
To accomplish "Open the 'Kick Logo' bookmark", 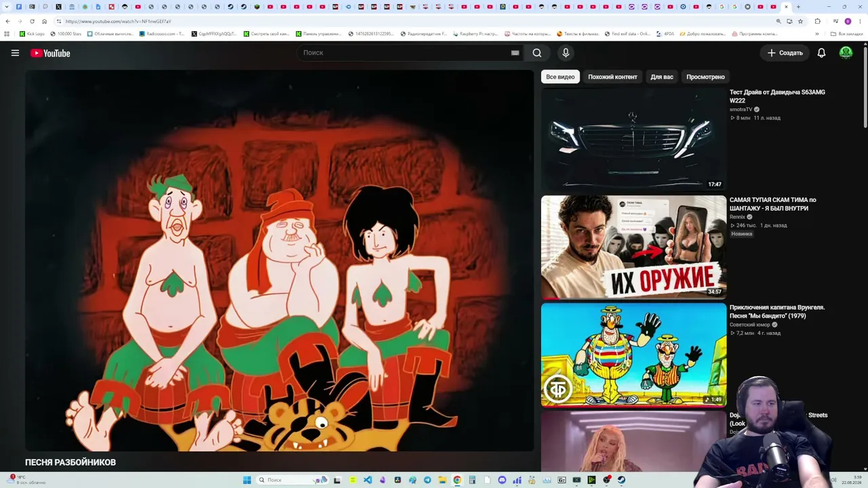I will tap(32, 33).
